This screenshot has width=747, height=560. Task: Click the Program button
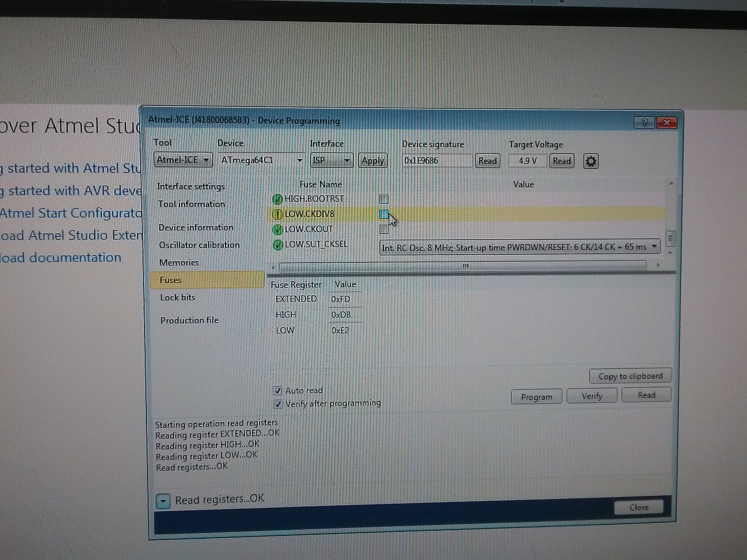[537, 397]
